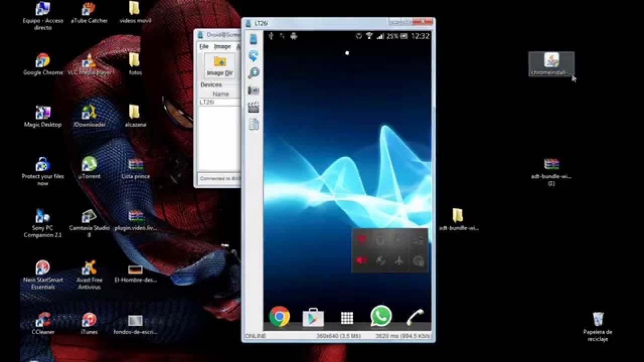Select the Protect your files now icon
Viewport: 644px width, 362px height.
[x=43, y=171]
